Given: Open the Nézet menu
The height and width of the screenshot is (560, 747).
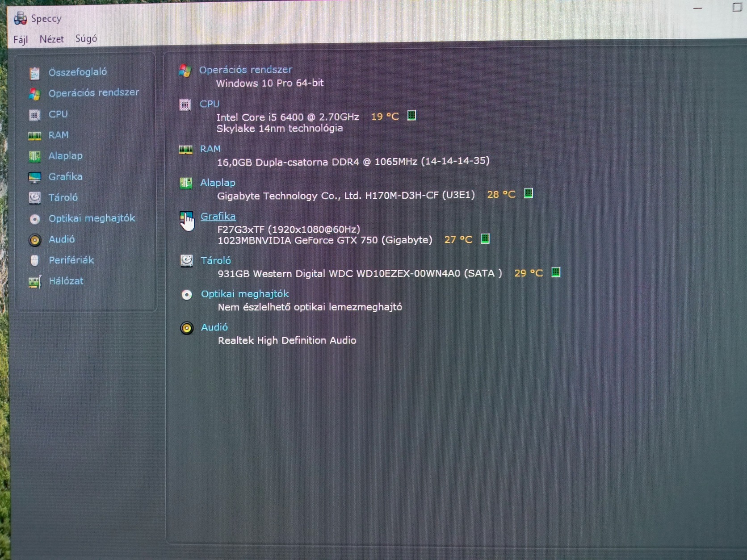Looking at the screenshot, I should point(51,39).
